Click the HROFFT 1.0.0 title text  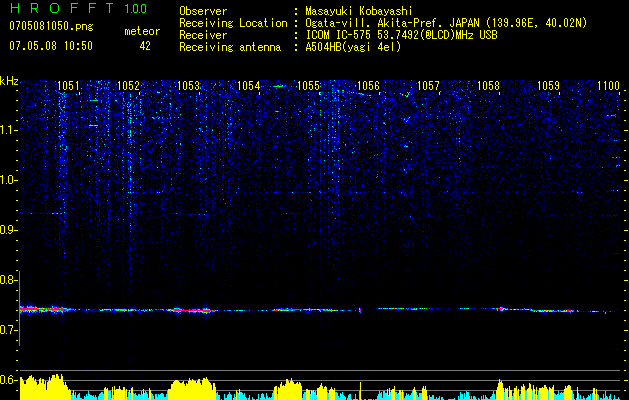click(78, 8)
